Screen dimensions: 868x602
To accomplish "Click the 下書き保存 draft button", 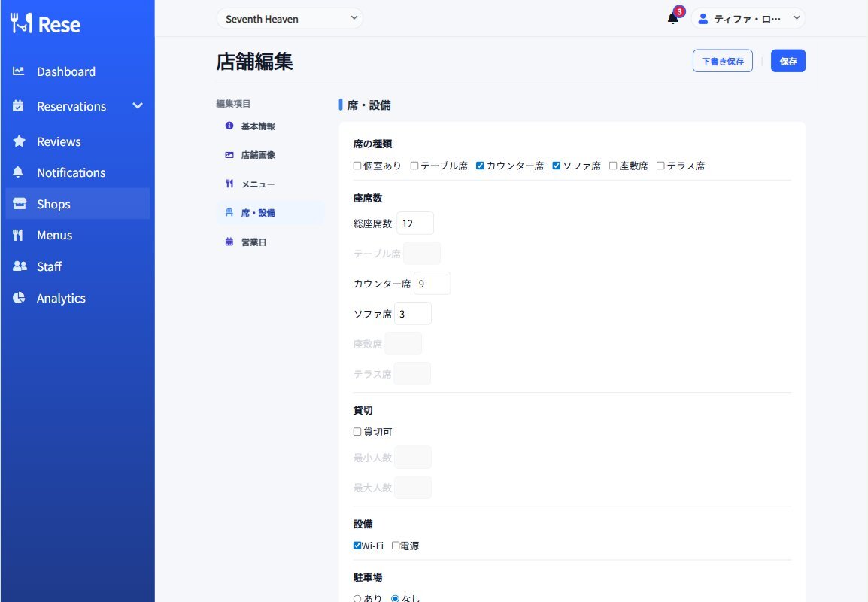I will click(x=722, y=62).
